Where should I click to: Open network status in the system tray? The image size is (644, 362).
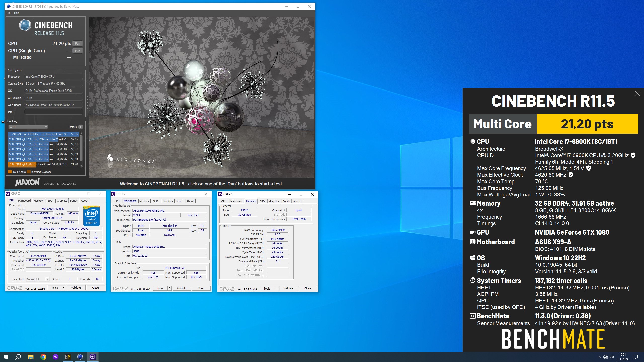tap(606, 357)
